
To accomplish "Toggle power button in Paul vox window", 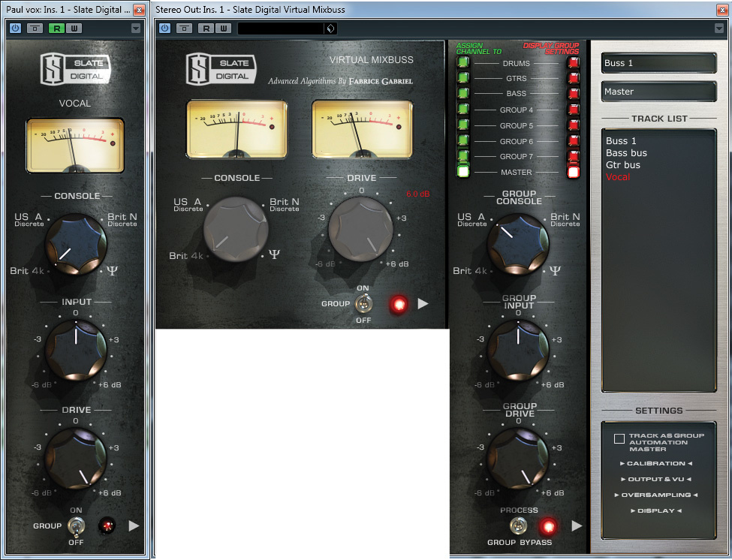I will pos(16,28).
